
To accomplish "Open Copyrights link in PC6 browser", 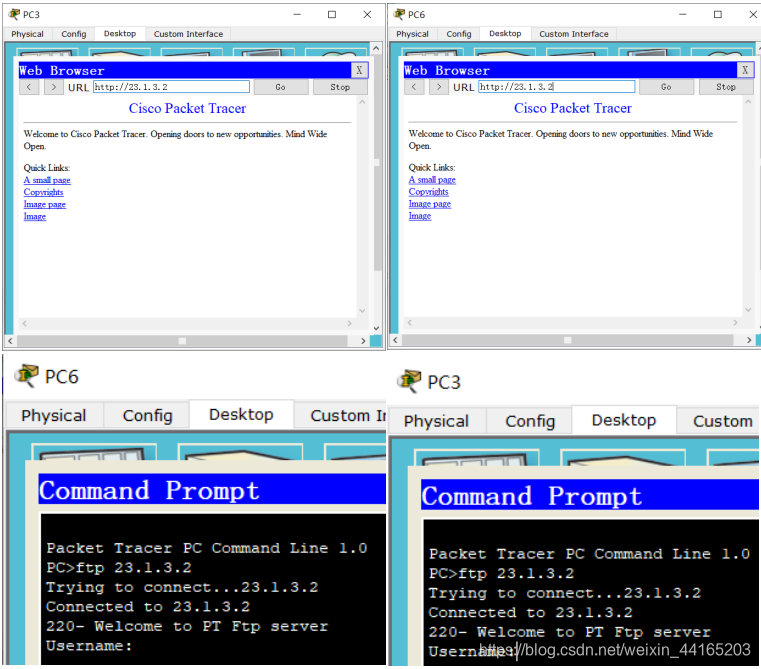I will click(x=429, y=192).
